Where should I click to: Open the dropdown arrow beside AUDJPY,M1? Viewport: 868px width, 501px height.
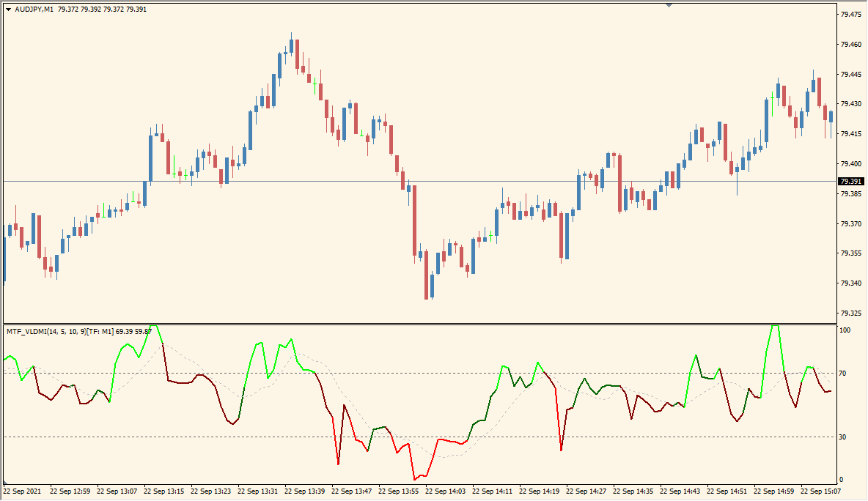[9, 10]
